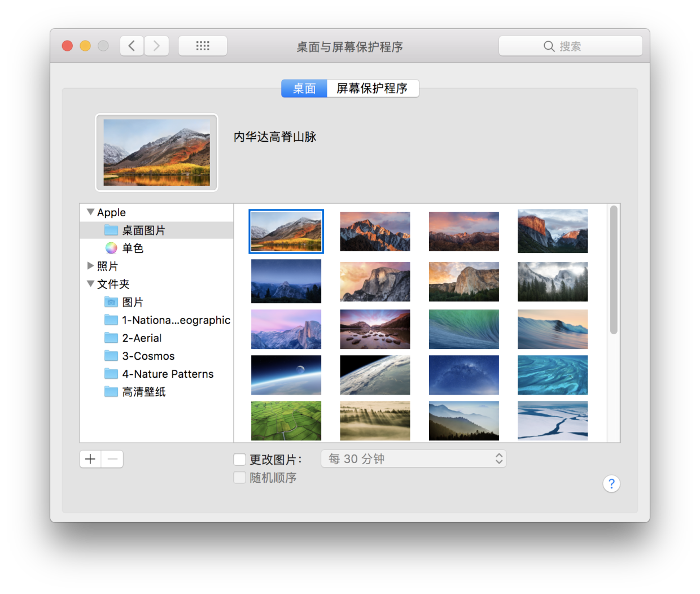Choose the green wave wallpaper

[x=464, y=329]
